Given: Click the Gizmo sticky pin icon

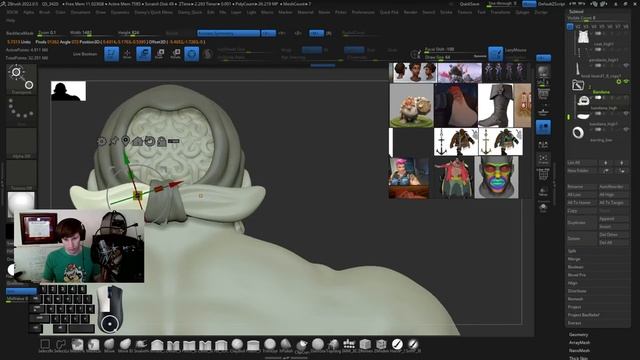Looking at the screenshot, I should coord(114,141).
